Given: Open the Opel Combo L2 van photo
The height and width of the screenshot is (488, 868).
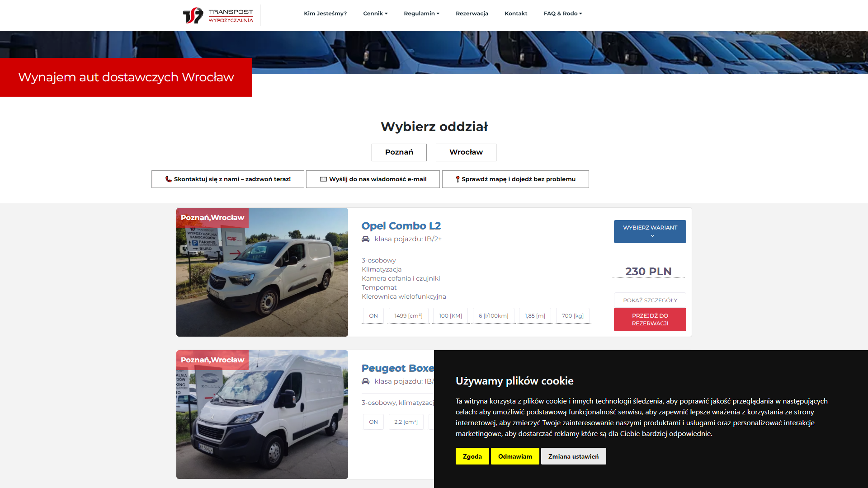Looking at the screenshot, I should coord(262,280).
